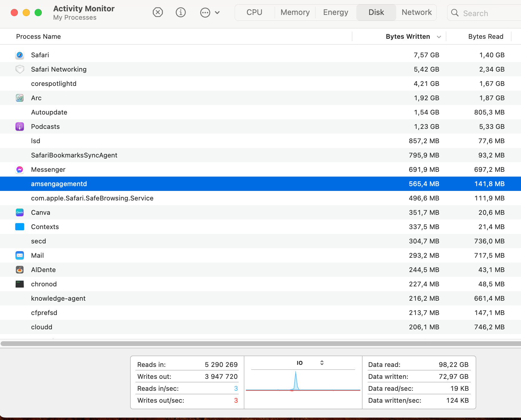Open the ellipsis more-actions toolbar menu
The width and height of the screenshot is (521, 420).
pos(210,13)
